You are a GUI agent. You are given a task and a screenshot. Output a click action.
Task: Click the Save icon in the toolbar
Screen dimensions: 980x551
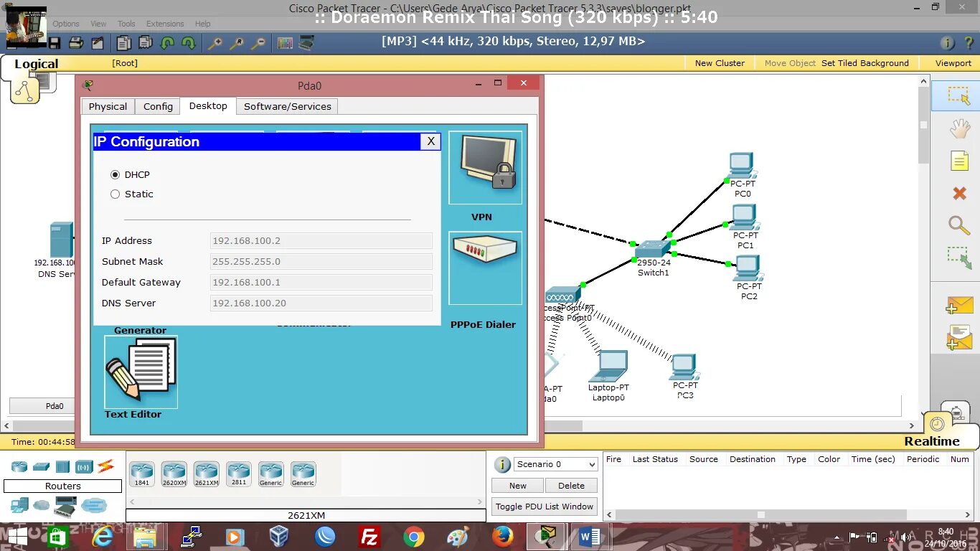(55, 43)
